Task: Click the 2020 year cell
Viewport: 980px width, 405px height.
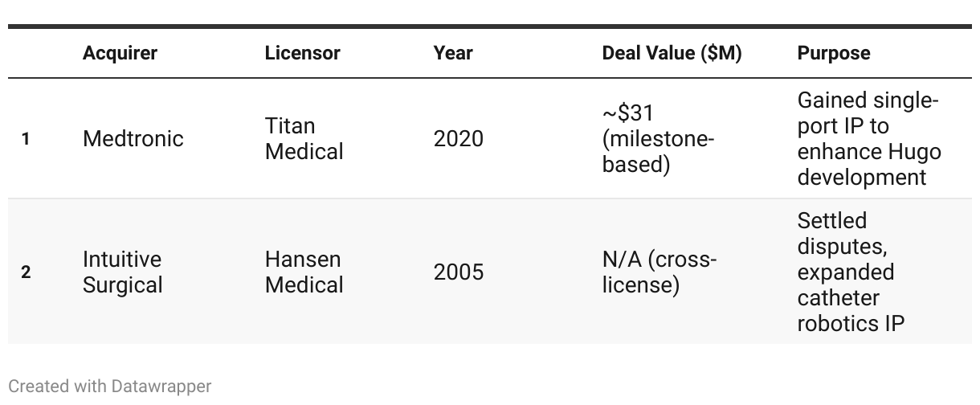Action: point(459,138)
